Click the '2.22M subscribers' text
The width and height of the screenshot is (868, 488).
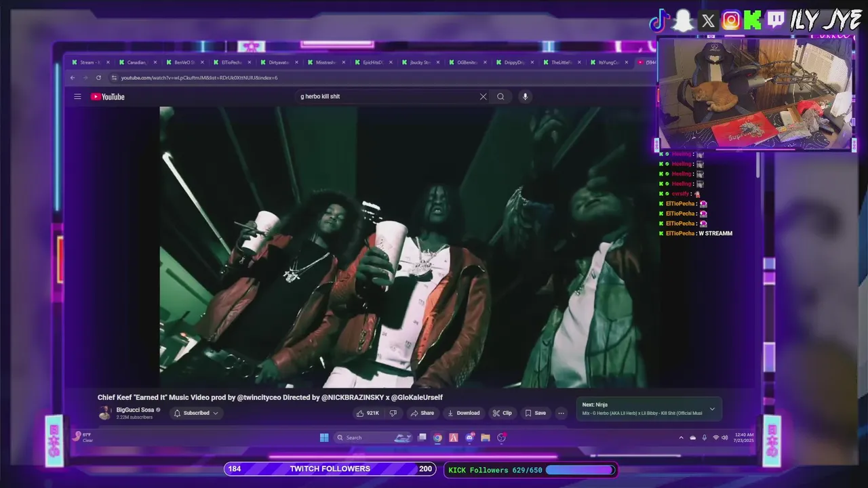134,418
